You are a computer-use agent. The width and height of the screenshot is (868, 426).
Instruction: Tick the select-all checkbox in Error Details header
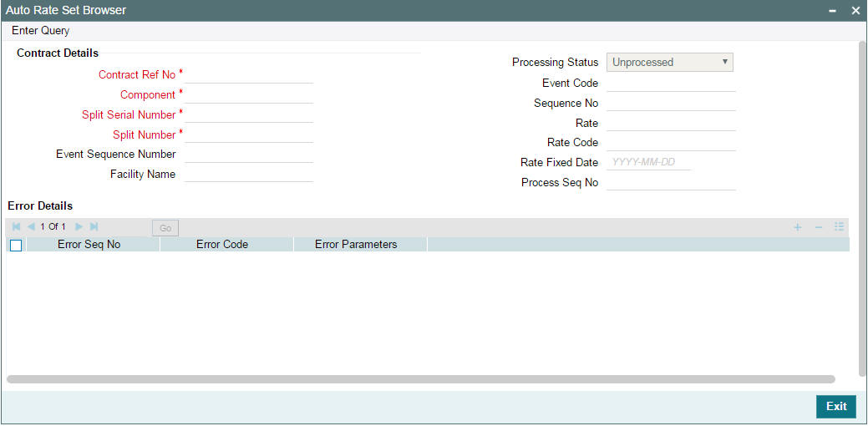[x=16, y=245]
